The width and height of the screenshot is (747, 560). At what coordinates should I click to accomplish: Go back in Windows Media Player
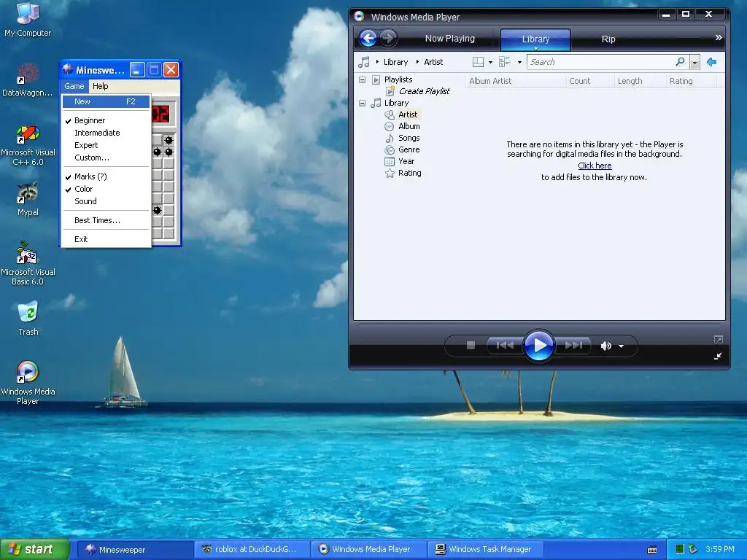[x=368, y=38]
